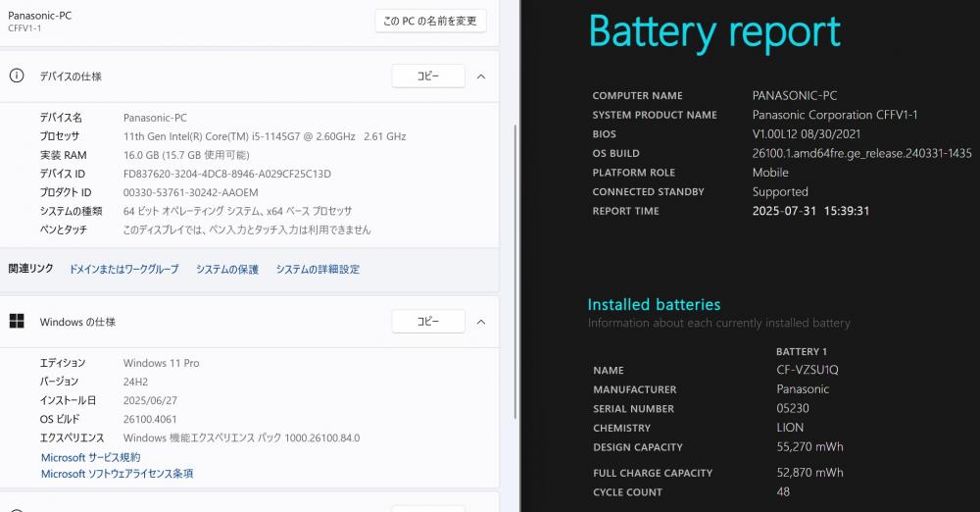Image resolution: width=980 pixels, height=512 pixels.
Task: Click the 'CFFV1-1' model text under PC name
Action: (25, 28)
